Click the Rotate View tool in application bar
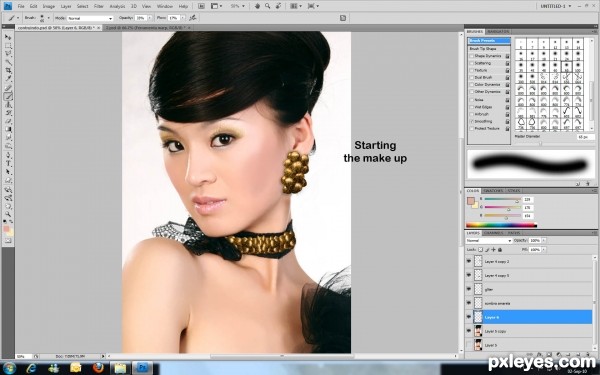This screenshot has height=375, width=600. coord(279,6)
